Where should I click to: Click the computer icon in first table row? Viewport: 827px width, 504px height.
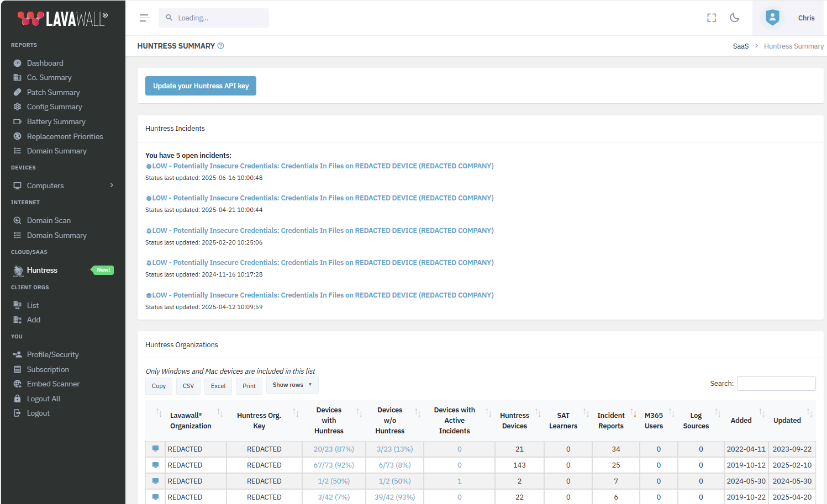[x=155, y=449]
